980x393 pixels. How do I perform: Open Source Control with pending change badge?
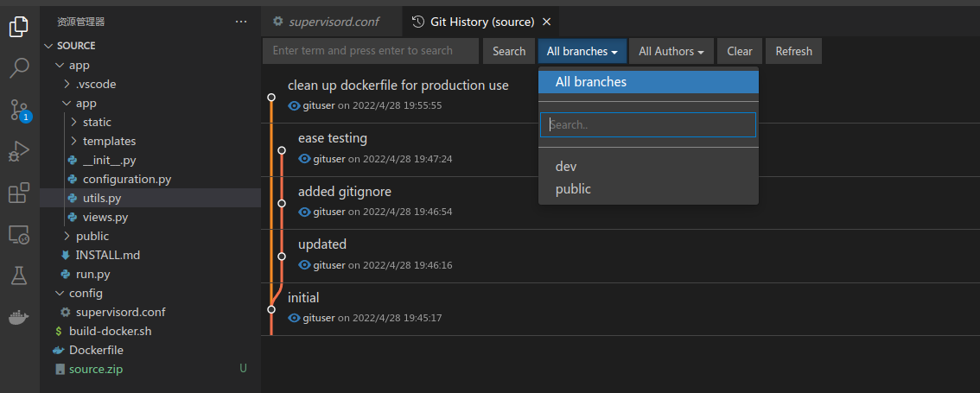click(x=19, y=110)
